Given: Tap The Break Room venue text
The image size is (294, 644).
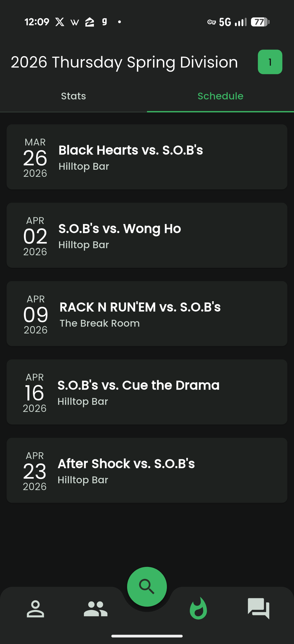Looking at the screenshot, I should pyautogui.click(x=100, y=323).
